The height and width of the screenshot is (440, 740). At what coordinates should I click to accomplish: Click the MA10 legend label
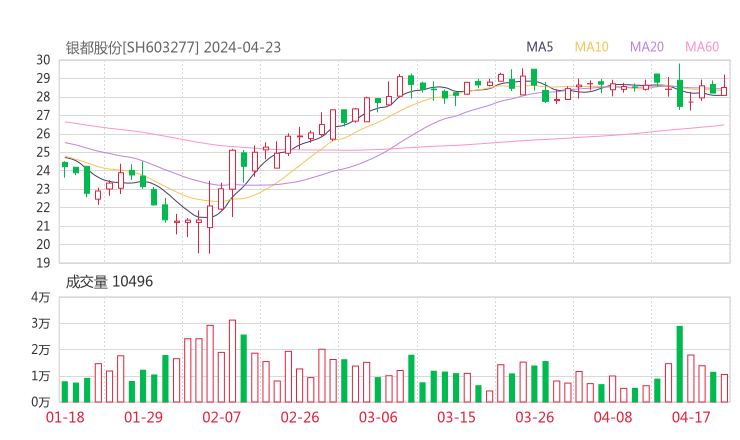click(591, 47)
